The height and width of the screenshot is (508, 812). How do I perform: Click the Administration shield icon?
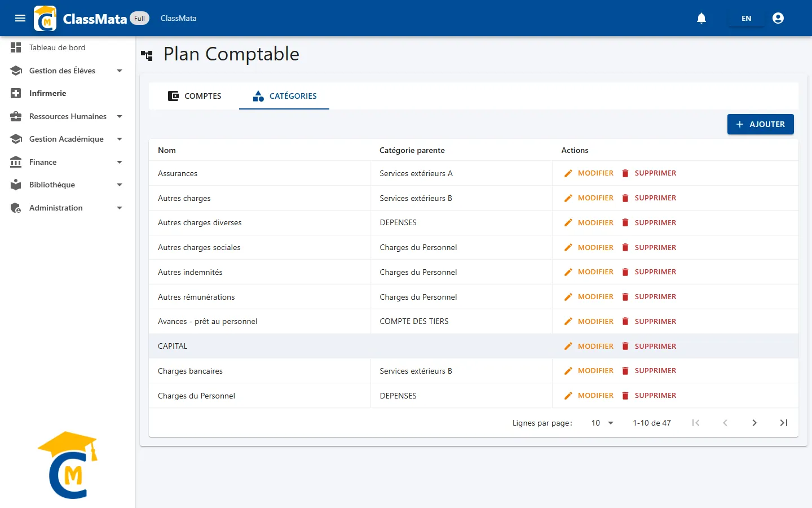coord(16,208)
